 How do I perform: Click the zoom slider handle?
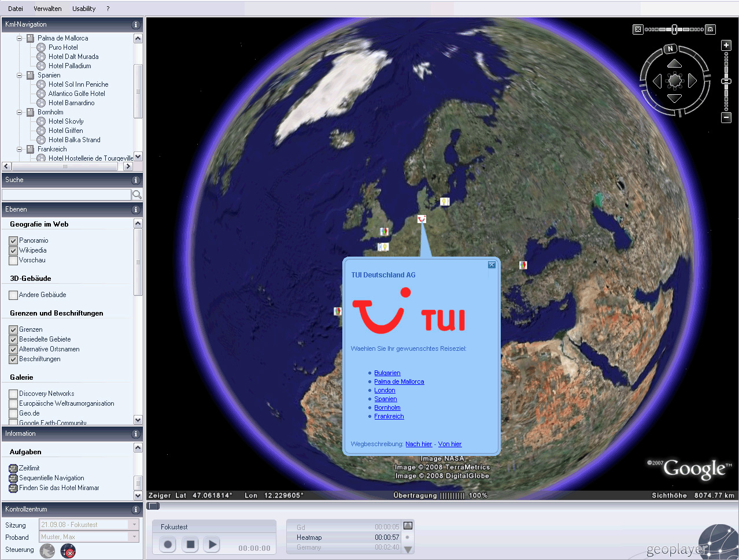(x=726, y=81)
